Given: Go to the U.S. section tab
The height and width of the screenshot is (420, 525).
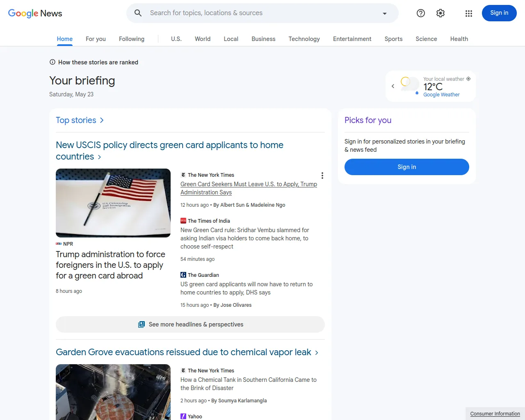Looking at the screenshot, I should (x=176, y=39).
